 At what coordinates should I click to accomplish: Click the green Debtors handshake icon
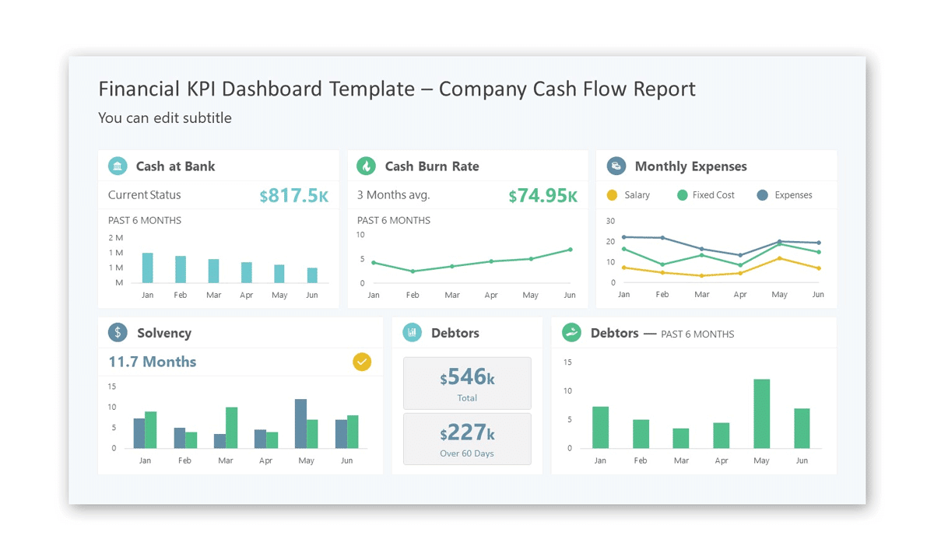pyautogui.click(x=572, y=333)
